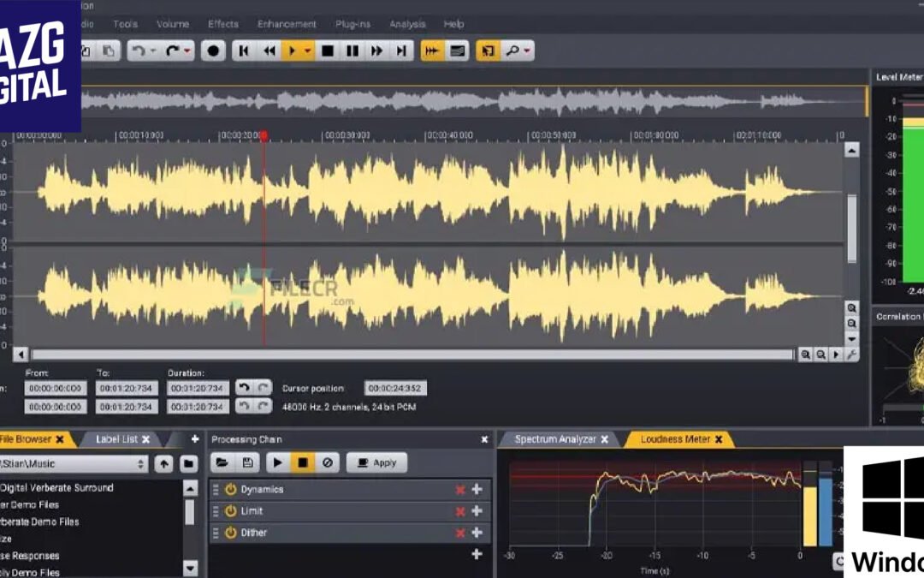The width and height of the screenshot is (924, 578).
Task: Open the Analysis menu
Action: click(407, 24)
